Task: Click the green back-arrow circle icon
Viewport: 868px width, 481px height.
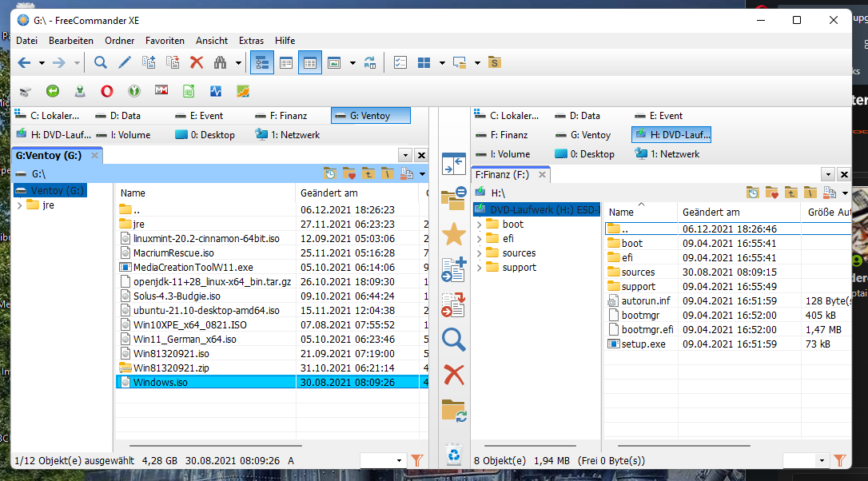Action: (x=53, y=91)
